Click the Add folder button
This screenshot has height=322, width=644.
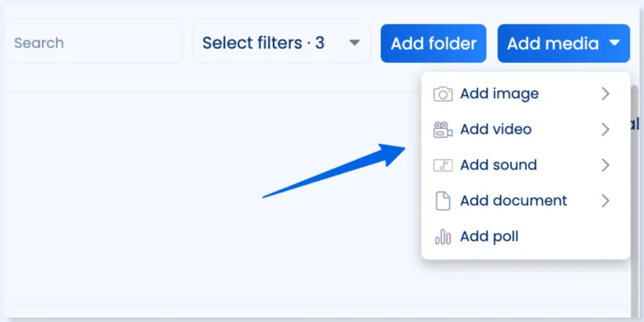coord(433,43)
